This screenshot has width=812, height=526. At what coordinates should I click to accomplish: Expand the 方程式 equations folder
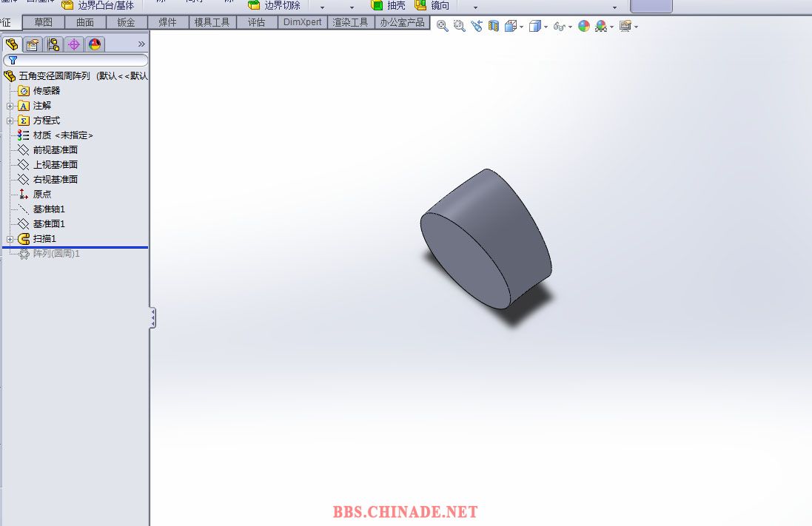(x=10, y=121)
